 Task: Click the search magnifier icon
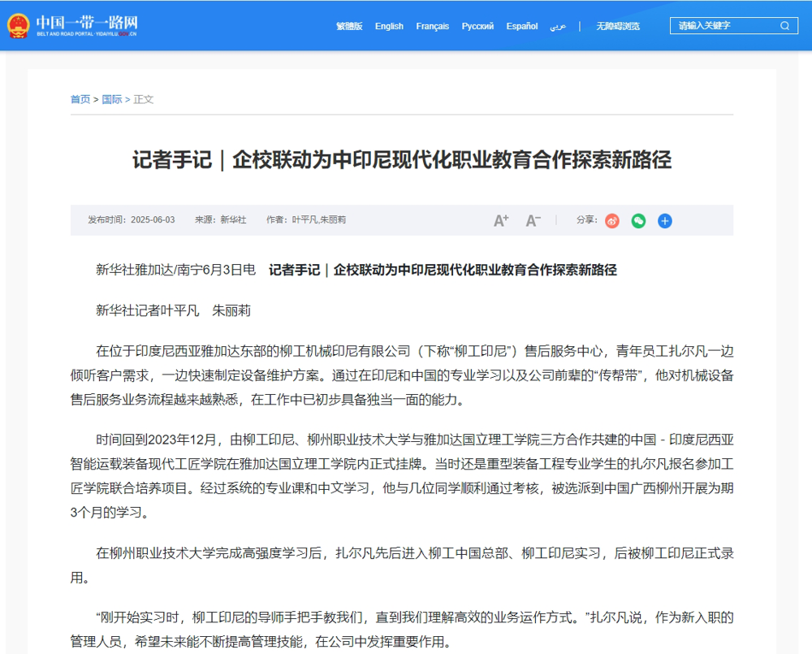coord(784,25)
